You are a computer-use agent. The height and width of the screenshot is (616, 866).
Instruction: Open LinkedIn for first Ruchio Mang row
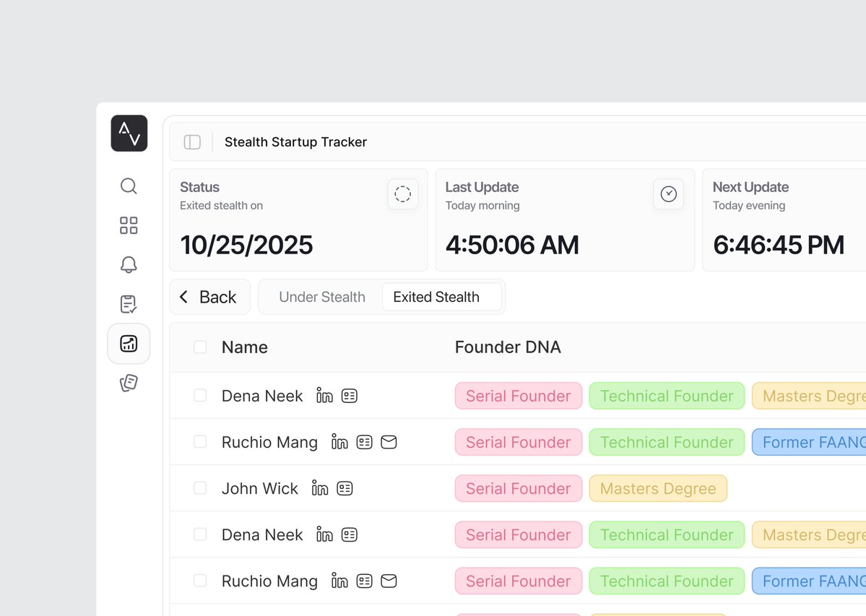[339, 442]
